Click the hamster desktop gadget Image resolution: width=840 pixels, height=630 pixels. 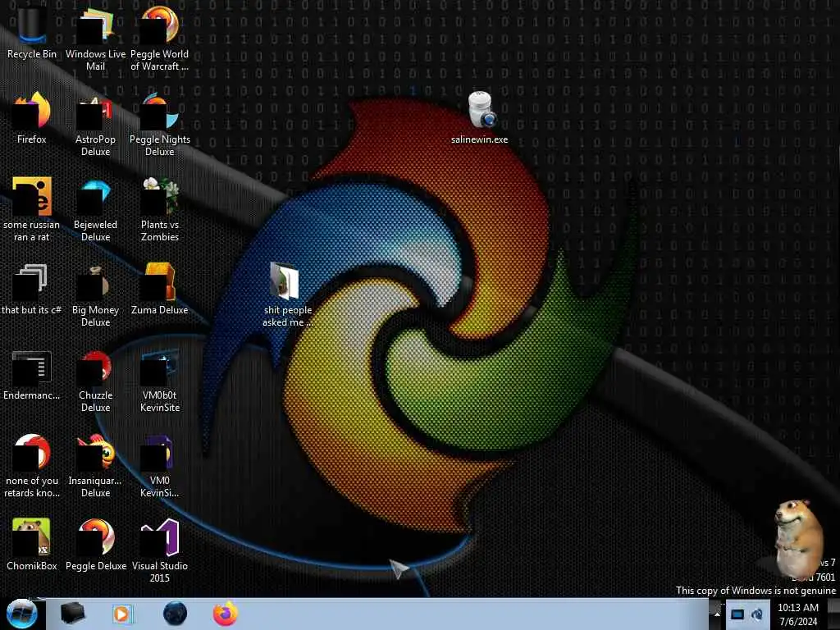[798, 540]
